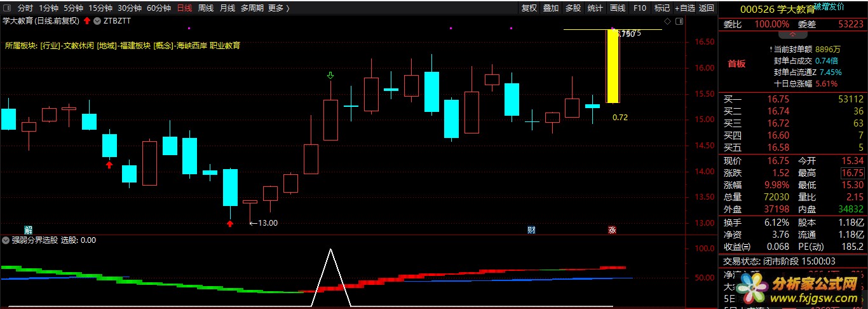Click the red up arrow beside 学大教育 title
Viewport: 868px width, 309px height.
pyautogui.click(x=86, y=21)
